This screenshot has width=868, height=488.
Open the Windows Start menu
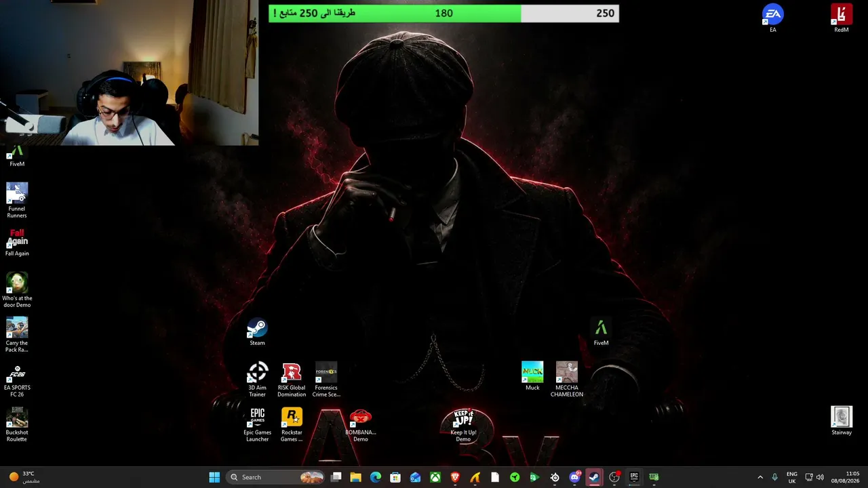[x=214, y=477]
